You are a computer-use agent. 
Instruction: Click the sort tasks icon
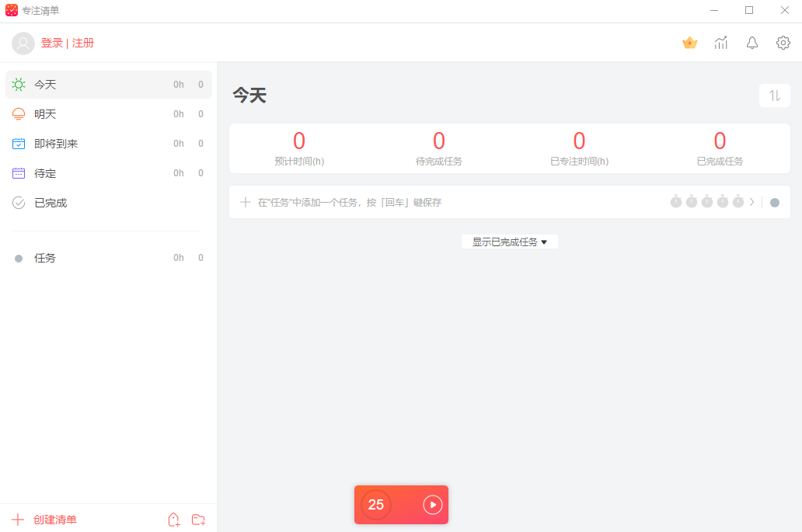click(774, 96)
